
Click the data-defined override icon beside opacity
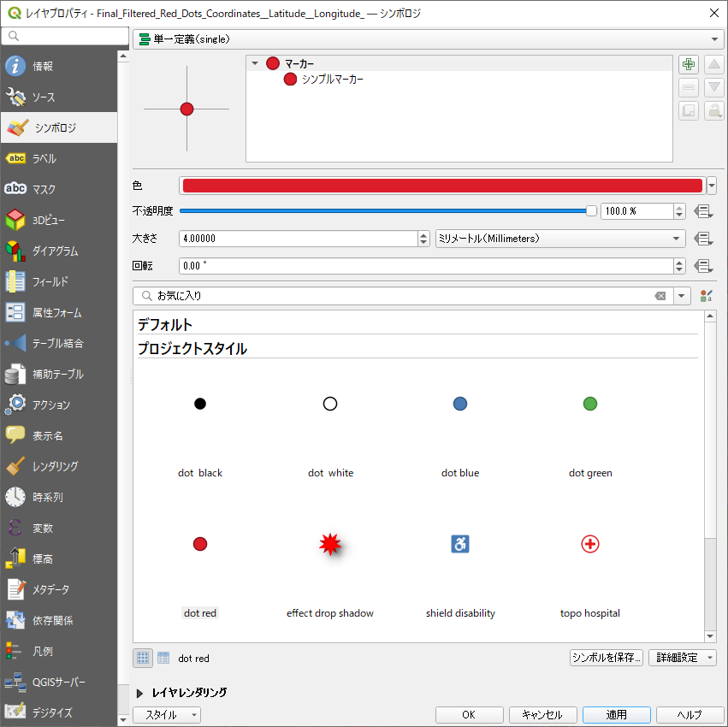[704, 211]
